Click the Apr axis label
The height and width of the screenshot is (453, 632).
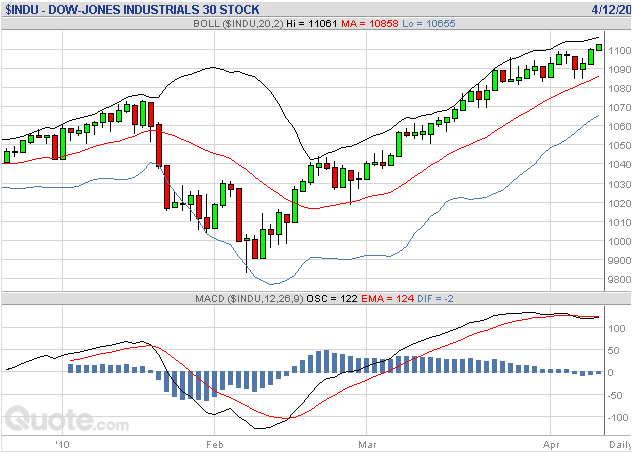[x=551, y=445]
